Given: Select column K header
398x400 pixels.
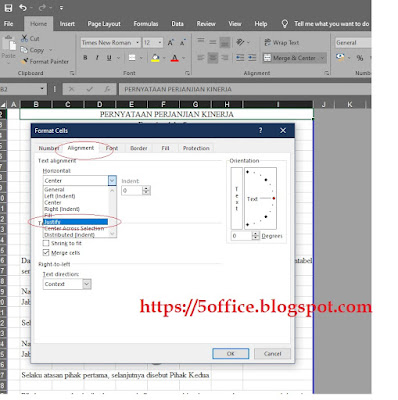Looking at the screenshot, I should coord(350,104).
